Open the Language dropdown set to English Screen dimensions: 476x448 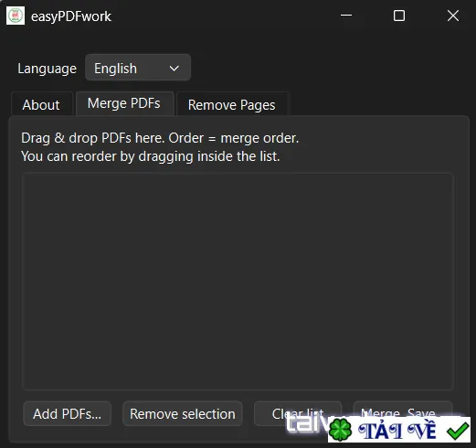point(138,68)
